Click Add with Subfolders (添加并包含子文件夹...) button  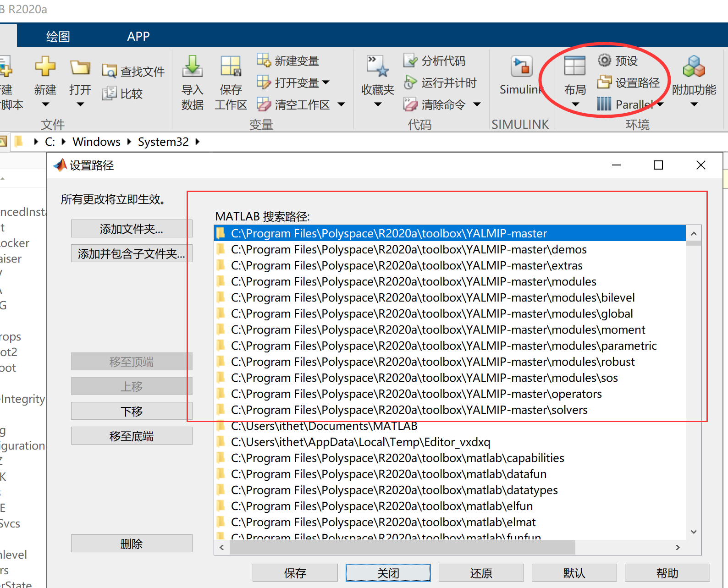132,253
